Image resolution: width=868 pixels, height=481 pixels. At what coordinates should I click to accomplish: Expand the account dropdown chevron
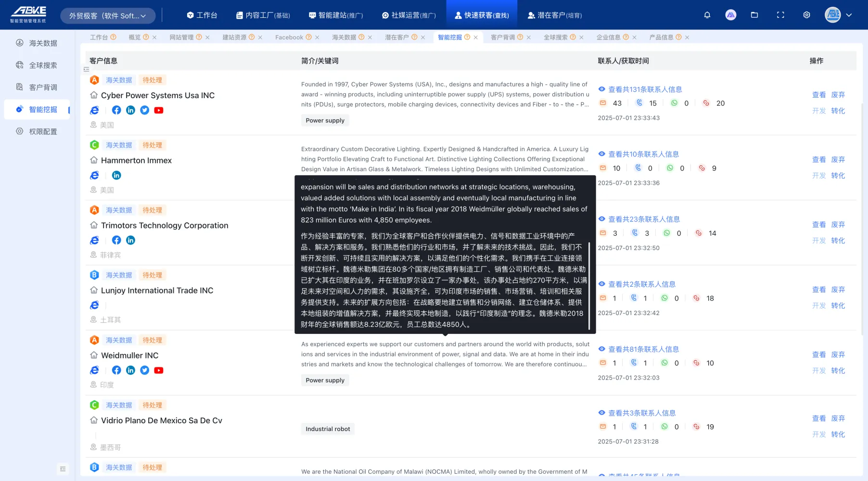pyautogui.click(x=849, y=15)
